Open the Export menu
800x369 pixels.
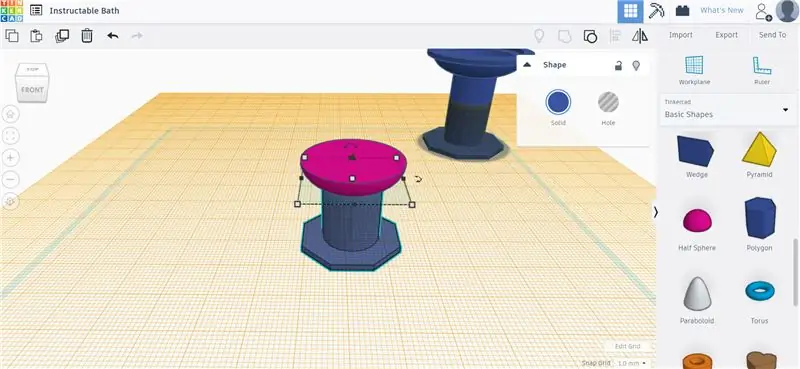727,35
